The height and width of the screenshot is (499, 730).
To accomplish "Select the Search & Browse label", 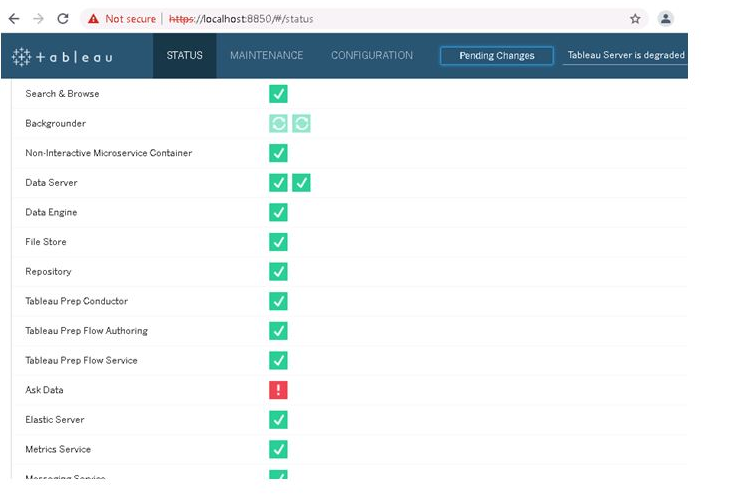I will (x=62, y=94).
